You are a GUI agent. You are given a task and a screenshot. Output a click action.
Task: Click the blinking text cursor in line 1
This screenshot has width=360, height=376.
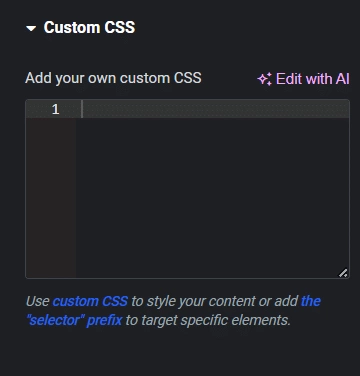pos(82,109)
